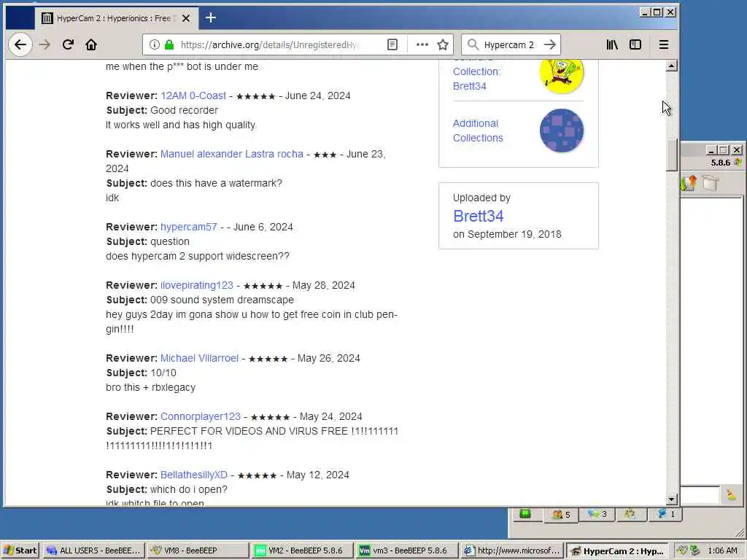This screenshot has width=747, height=560.
Task: Switch to ALL USERS - BeeBEEP taskbar window
Action: [x=94, y=551]
